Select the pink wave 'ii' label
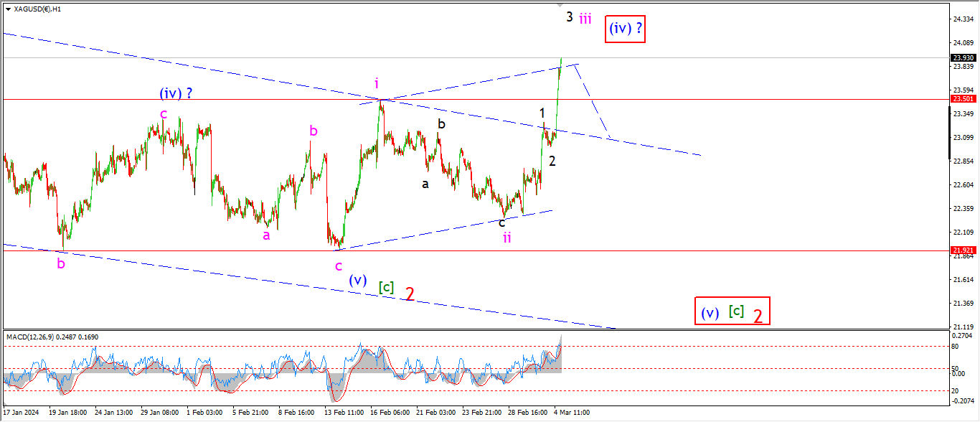Viewport: 980px width, 422px height. point(507,238)
